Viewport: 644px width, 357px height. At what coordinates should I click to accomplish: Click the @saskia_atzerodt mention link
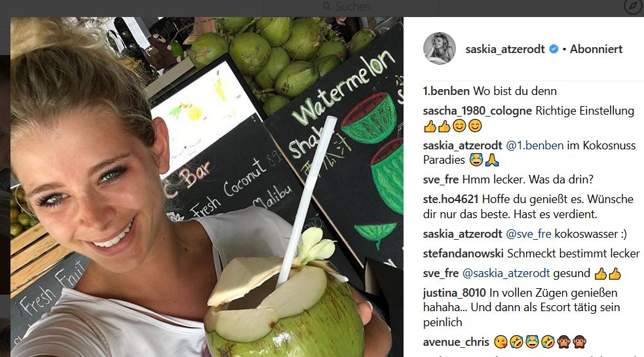tap(506, 274)
